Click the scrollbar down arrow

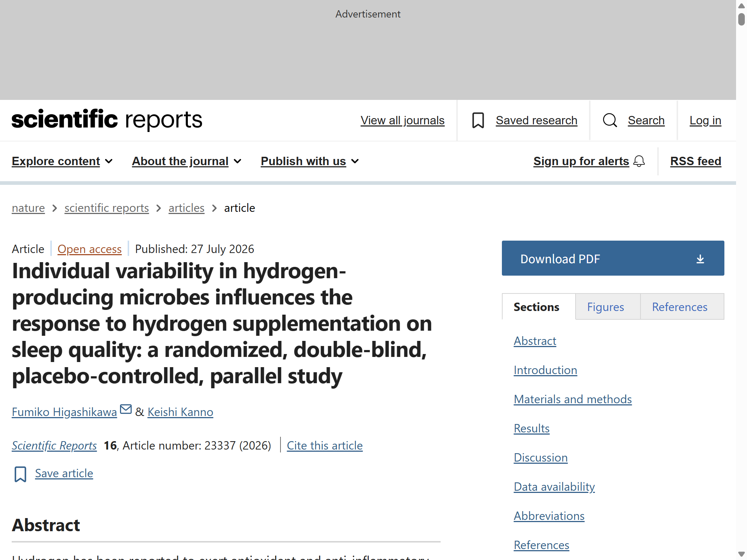click(x=742, y=554)
